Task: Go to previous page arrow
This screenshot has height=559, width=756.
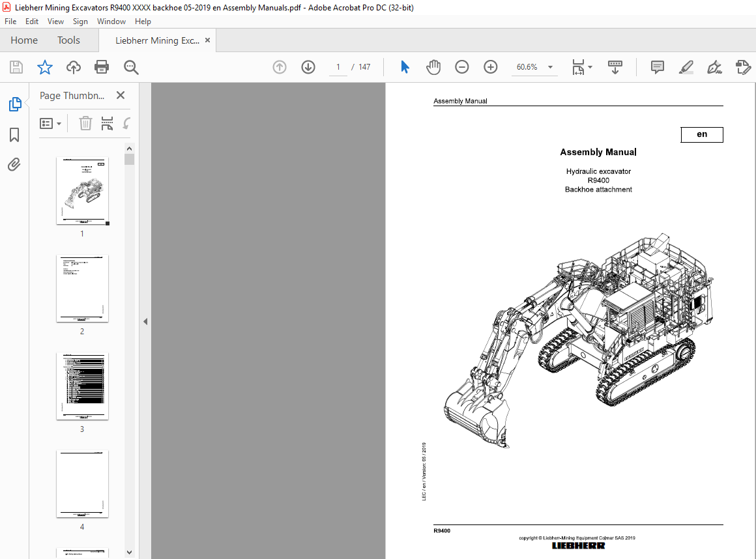Action: [280, 67]
